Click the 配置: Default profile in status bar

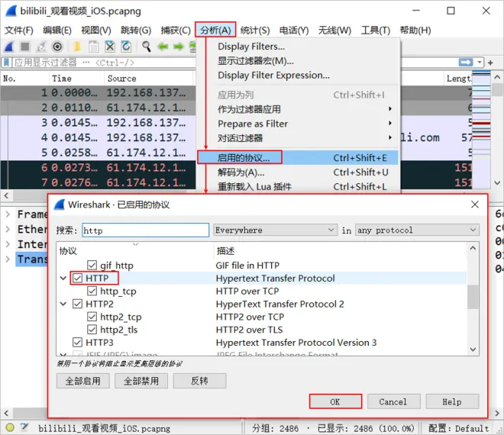pyautogui.click(x=459, y=428)
